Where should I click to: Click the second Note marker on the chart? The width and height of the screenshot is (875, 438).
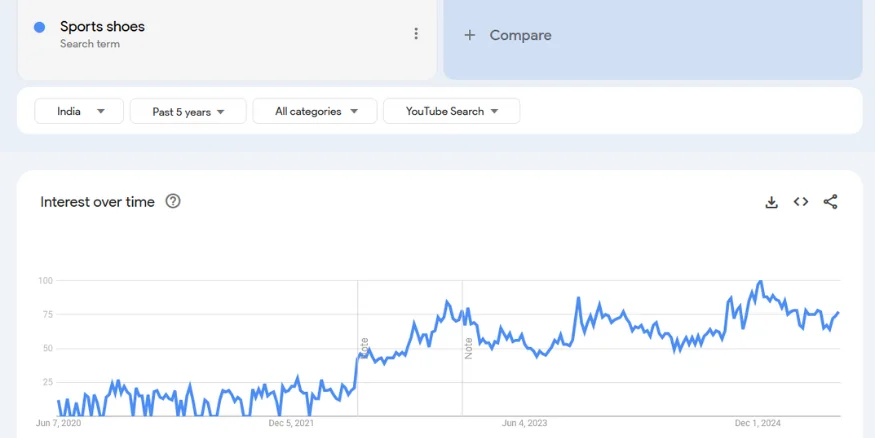[x=468, y=347]
